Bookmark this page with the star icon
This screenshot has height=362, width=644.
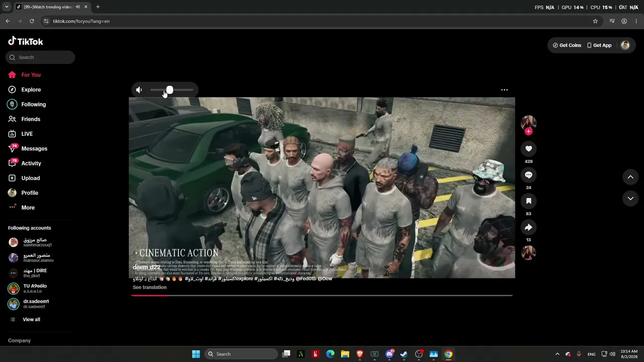[595, 21]
